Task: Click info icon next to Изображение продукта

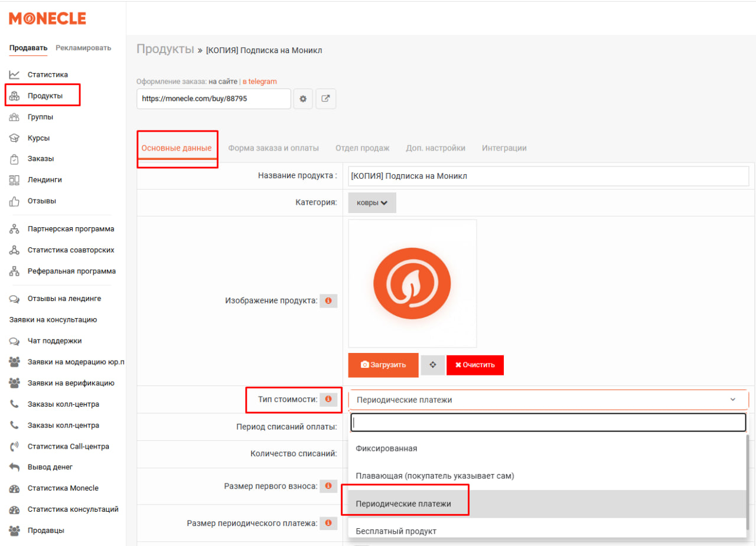Action: click(328, 301)
